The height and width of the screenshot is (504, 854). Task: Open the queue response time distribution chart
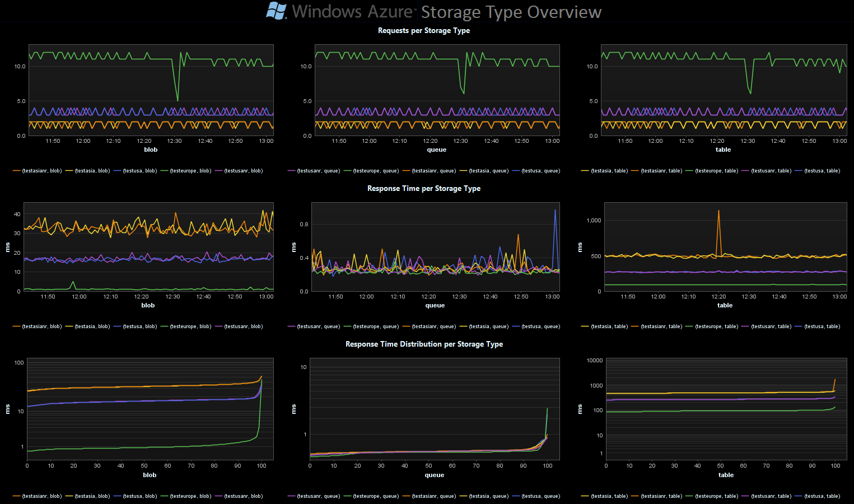[435, 409]
